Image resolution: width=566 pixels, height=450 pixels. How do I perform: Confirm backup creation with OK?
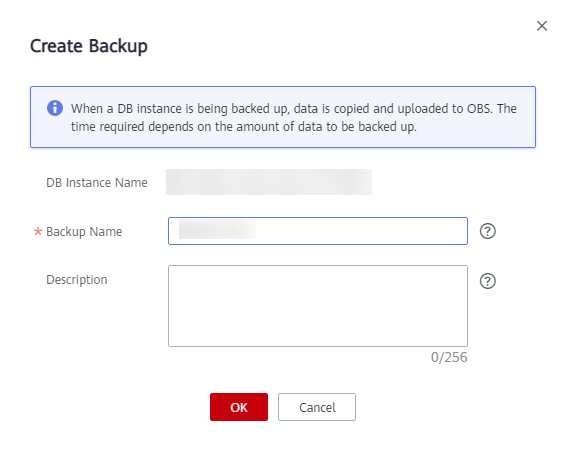pyautogui.click(x=239, y=407)
